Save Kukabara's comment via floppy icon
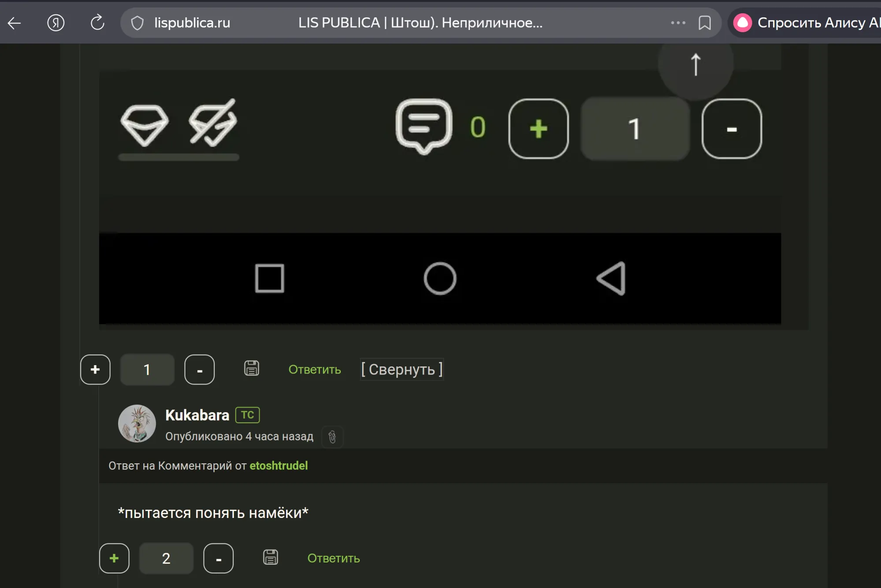 pyautogui.click(x=271, y=558)
